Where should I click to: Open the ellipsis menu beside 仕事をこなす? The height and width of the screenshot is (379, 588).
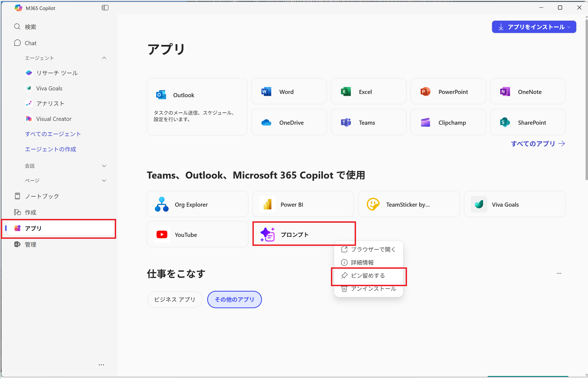pos(559,273)
